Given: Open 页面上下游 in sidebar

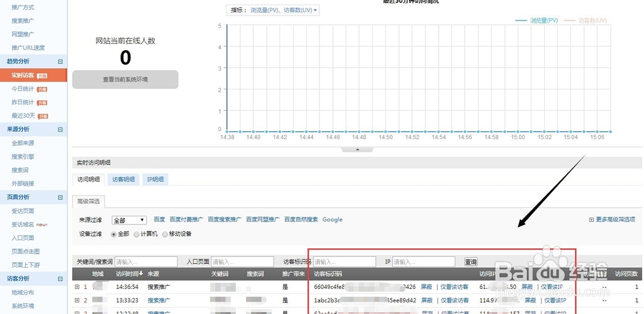Looking at the screenshot, I should (x=26, y=264).
